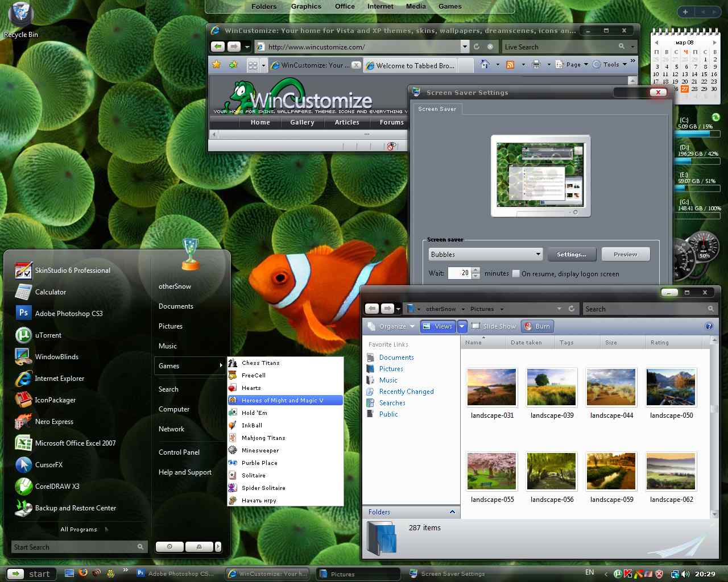728x582 pixels.
Task: Click the start button on taskbar
Action: [31, 573]
